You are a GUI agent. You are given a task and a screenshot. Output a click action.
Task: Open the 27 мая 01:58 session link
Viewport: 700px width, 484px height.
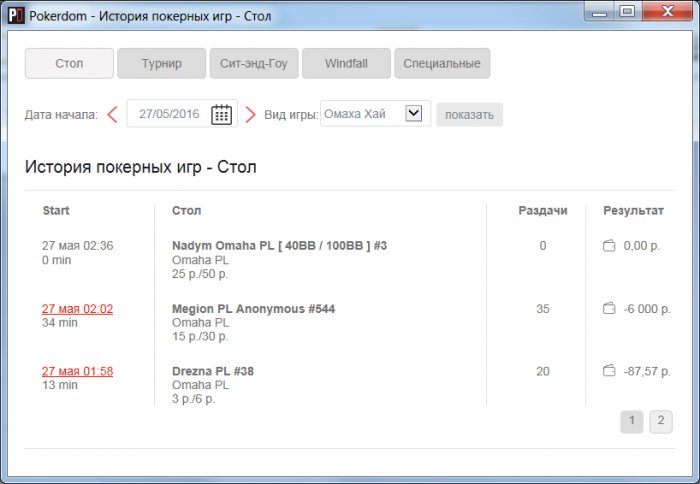(x=77, y=371)
